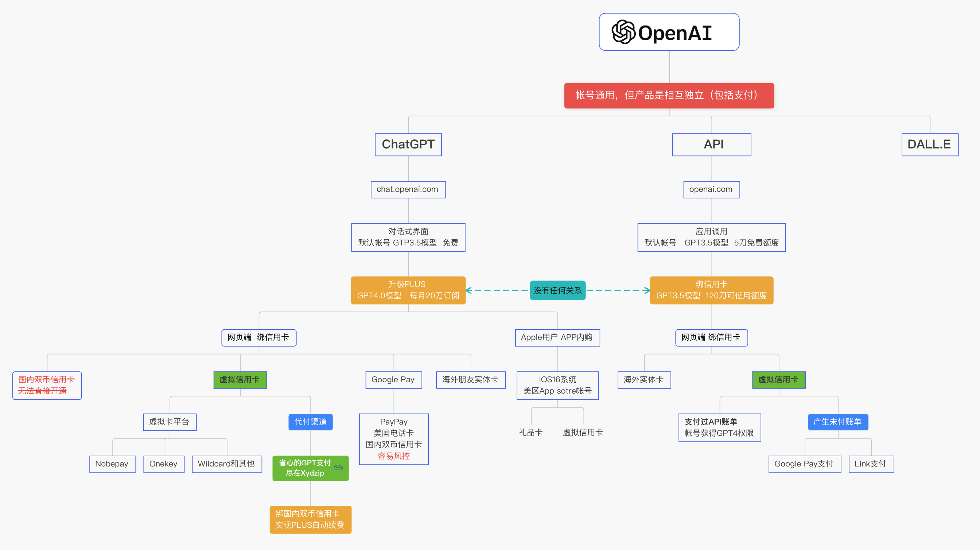980x550 pixels.
Task: Click the openai.com node
Action: [x=711, y=189]
